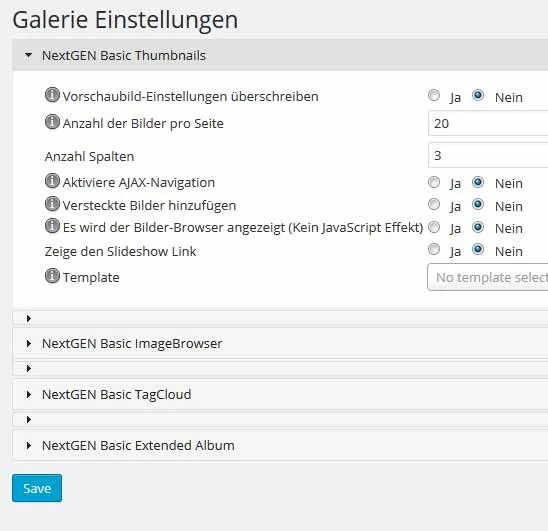Select Ja for Aktiviere AJAX-Navigation

pos(434,182)
